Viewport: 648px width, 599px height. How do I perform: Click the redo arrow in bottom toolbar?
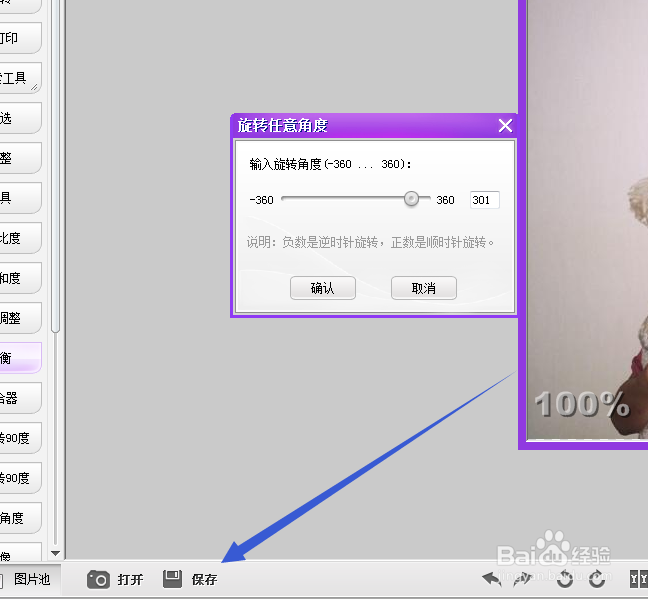coord(522,579)
